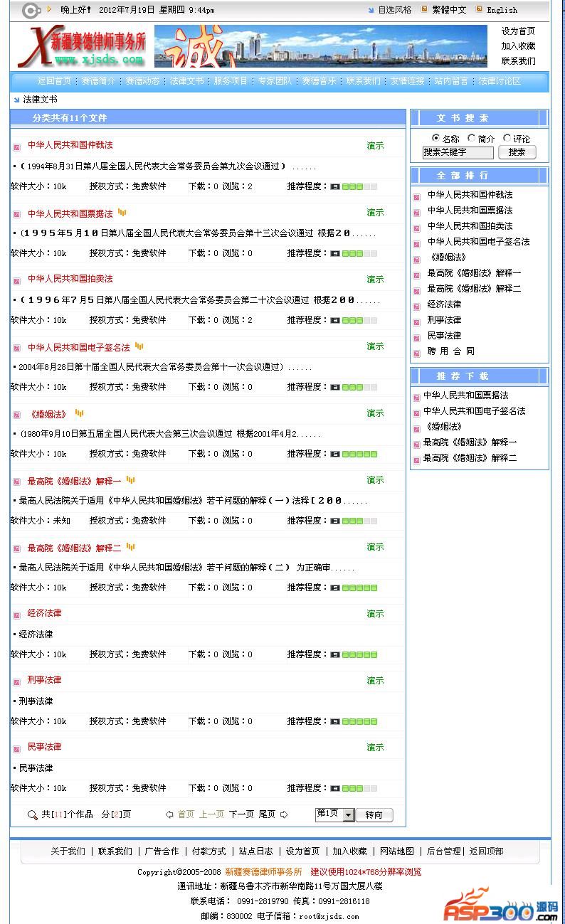
Task: Click 返回顶部 in the footer
Action: tap(486, 851)
